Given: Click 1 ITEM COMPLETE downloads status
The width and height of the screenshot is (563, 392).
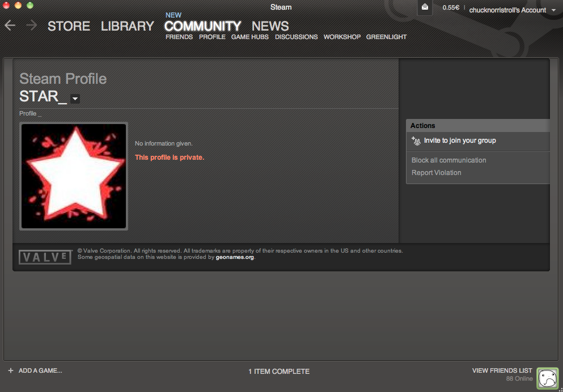Looking at the screenshot, I should tap(279, 372).
